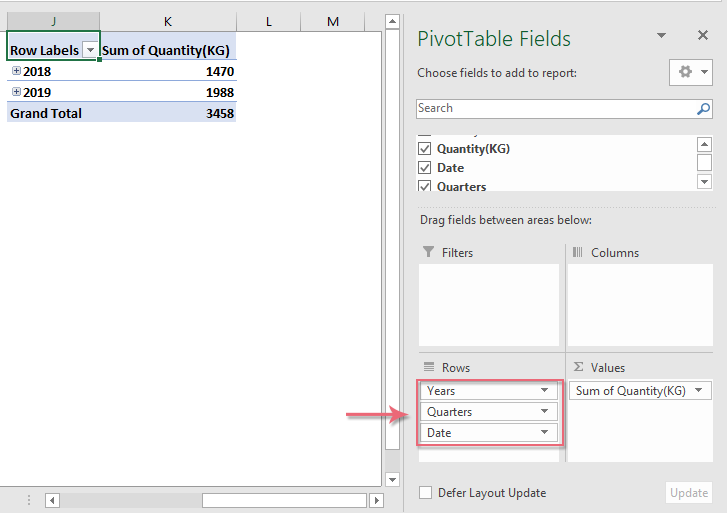Screen dimensions: 727x513
Task: Click the search magnifier icon
Action: pos(703,109)
